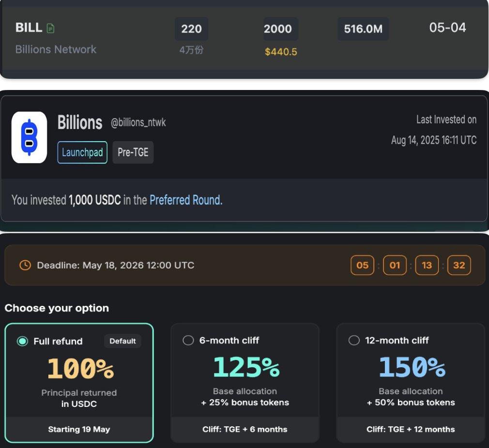Click the Billions Network subtitle
This screenshot has height=448, width=489.
point(56,49)
